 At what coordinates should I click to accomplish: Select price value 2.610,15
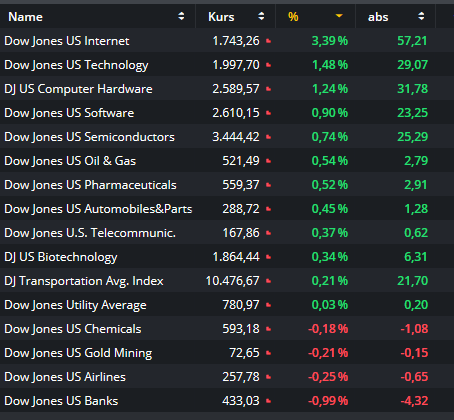[x=236, y=113]
